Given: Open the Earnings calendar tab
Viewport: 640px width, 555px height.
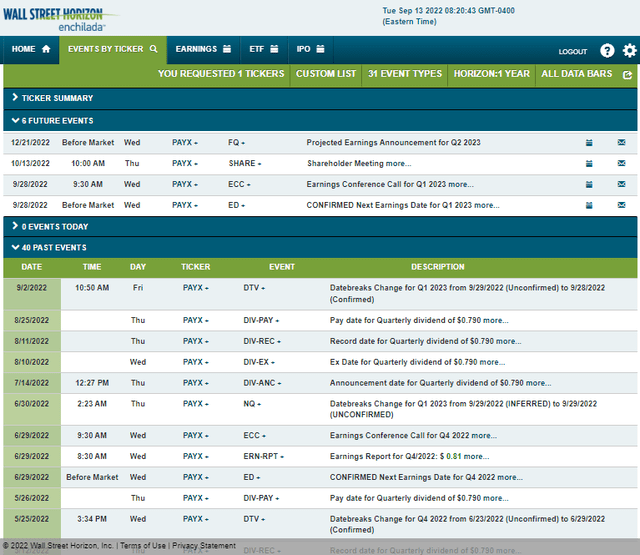Looking at the screenshot, I should coord(203,49).
